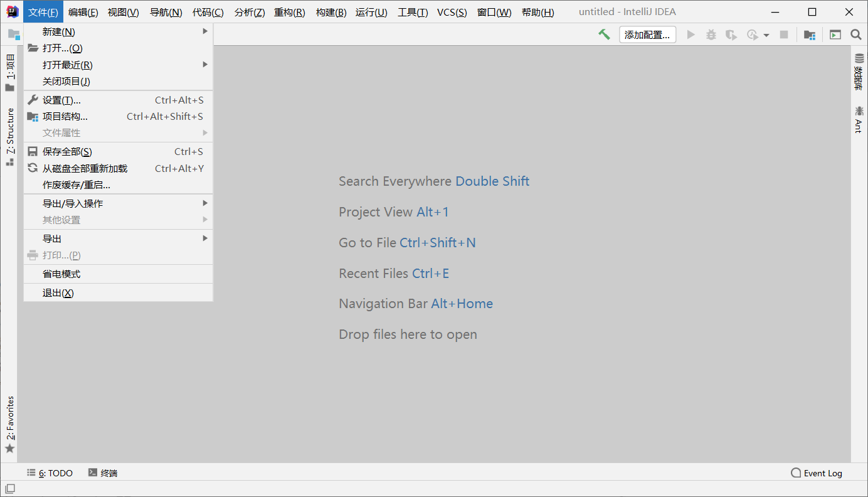Open the 代码(C) menu

pos(208,12)
